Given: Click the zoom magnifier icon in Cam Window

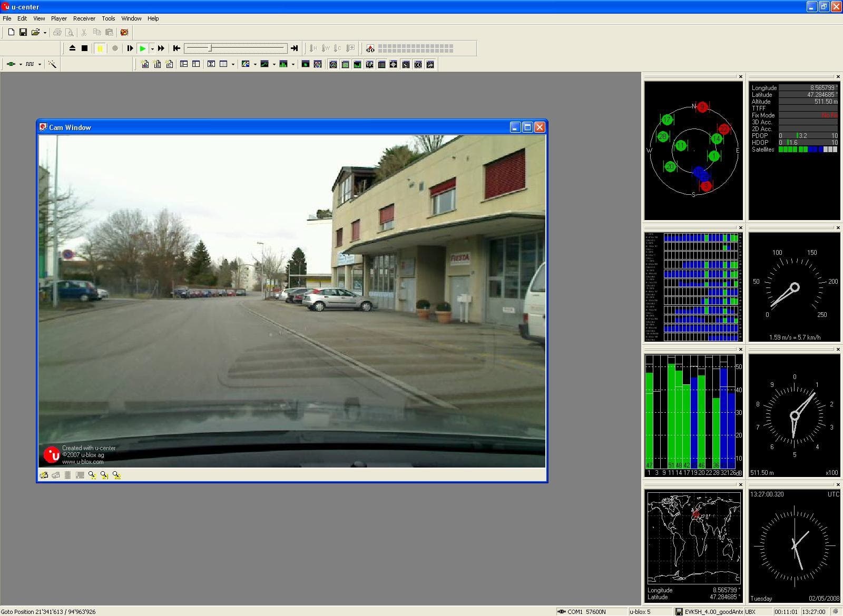Looking at the screenshot, I should click(x=92, y=475).
